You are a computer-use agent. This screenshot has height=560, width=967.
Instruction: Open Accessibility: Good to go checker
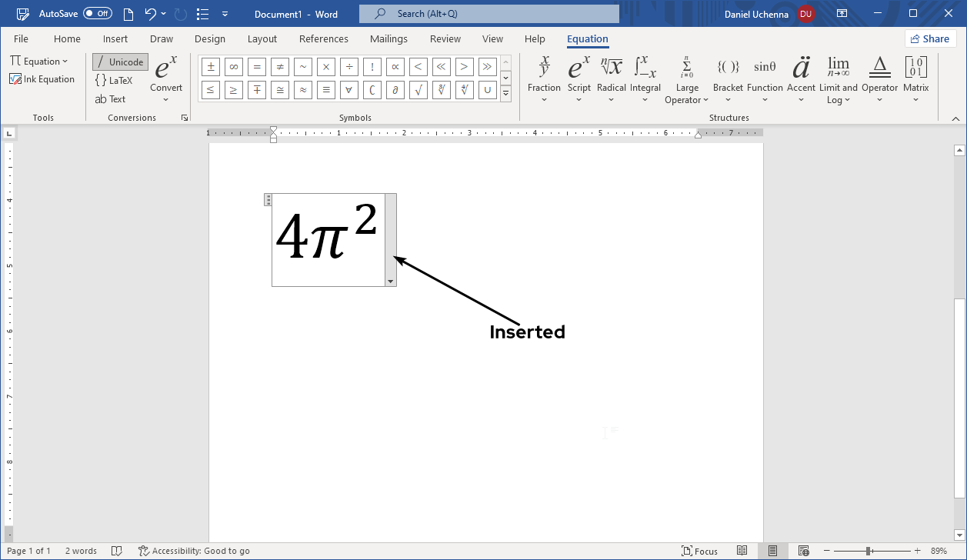coord(195,551)
